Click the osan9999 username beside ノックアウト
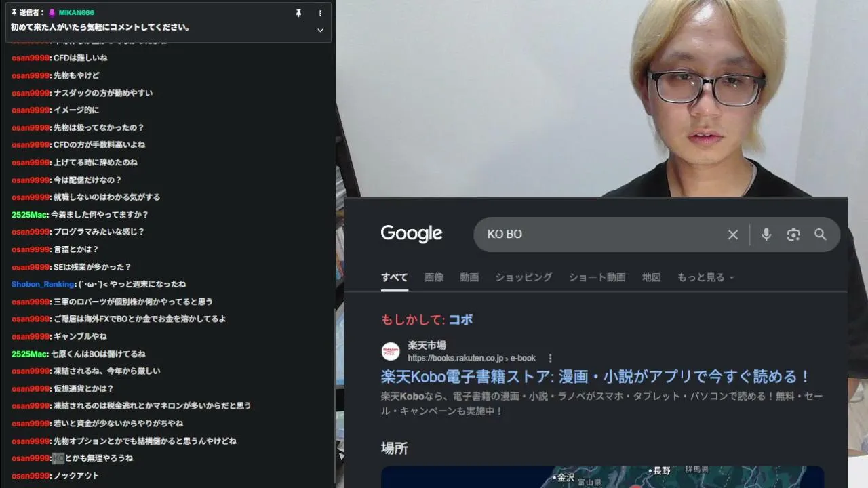The width and height of the screenshot is (868, 488). [x=31, y=476]
